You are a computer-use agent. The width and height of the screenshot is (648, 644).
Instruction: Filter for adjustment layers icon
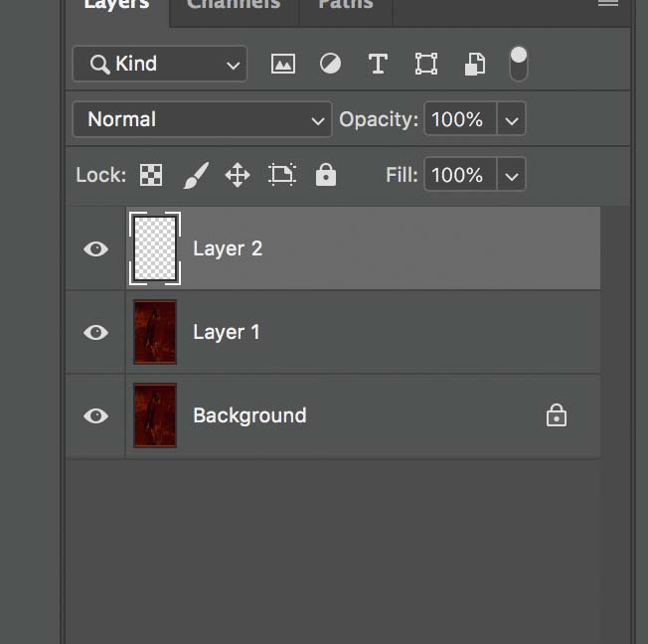coord(330,64)
